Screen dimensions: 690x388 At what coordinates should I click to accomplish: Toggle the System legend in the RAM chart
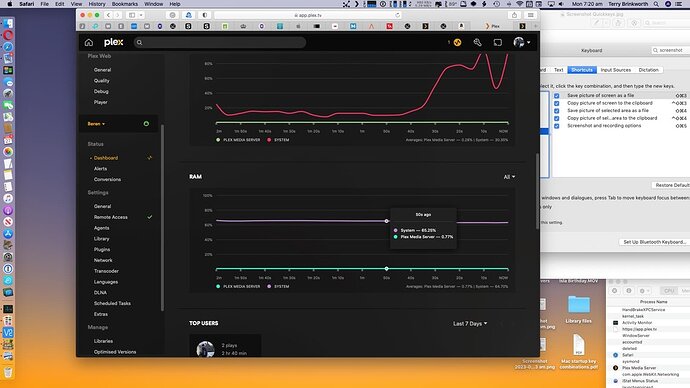coord(278,286)
